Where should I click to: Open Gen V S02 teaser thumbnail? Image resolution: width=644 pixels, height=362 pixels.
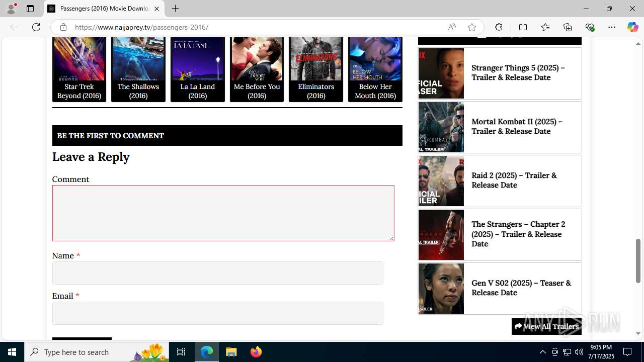(441, 289)
